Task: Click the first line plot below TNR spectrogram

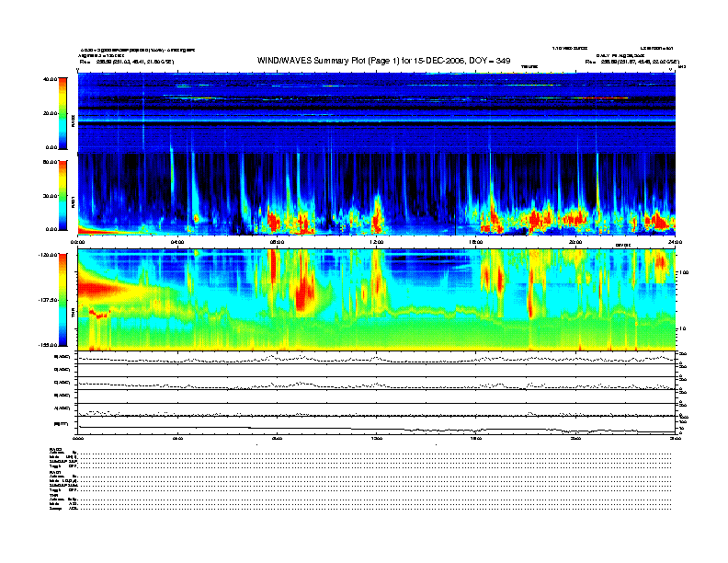Action: click(376, 358)
